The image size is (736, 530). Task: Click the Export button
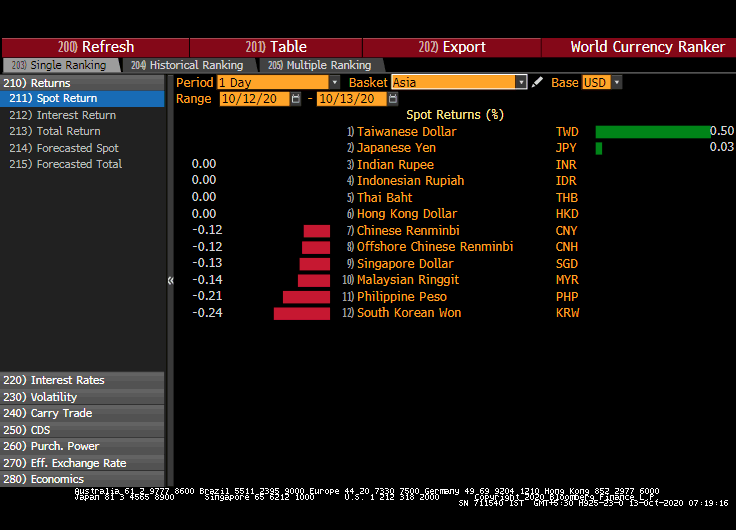(452, 47)
